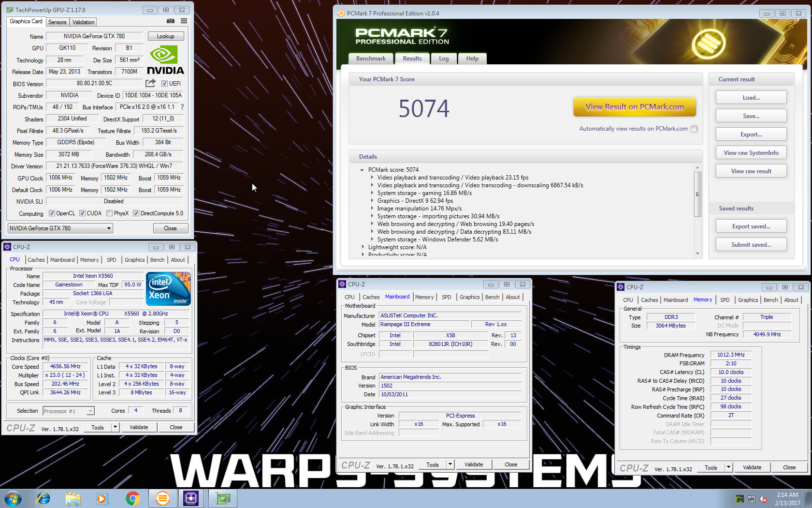Expand Graphics DirectX 9 detail arrow
This screenshot has height=508, width=812.
(372, 201)
